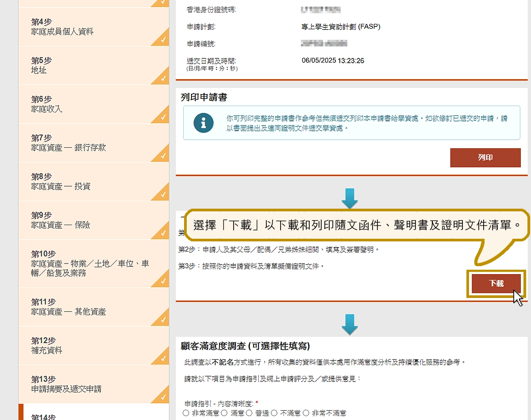Screen dimensions: 531x420
Task: Select 普通 radio option
Action: [249, 413]
